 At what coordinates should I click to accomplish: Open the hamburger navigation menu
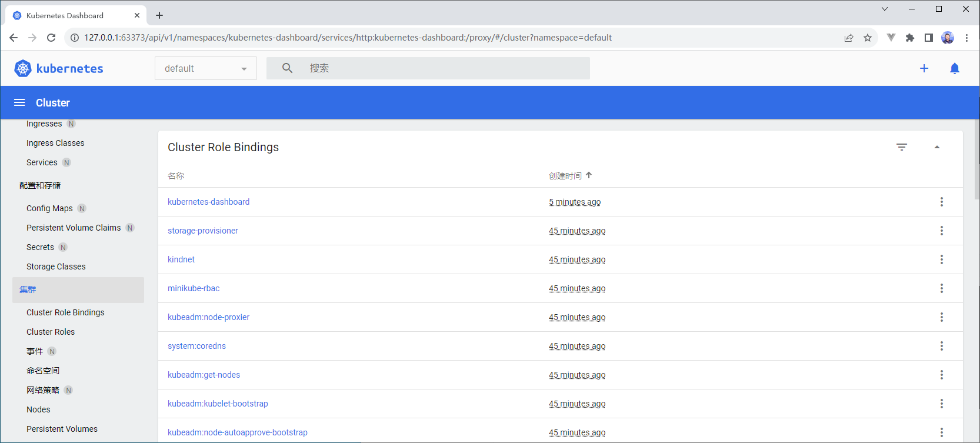pyautogui.click(x=19, y=102)
